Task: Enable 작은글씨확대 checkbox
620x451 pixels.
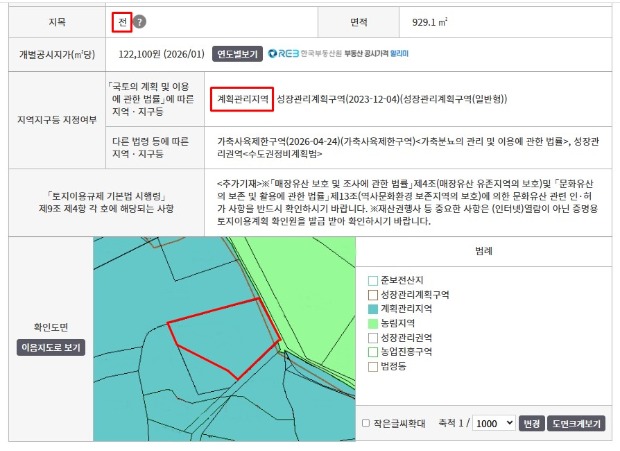Action: [x=366, y=423]
